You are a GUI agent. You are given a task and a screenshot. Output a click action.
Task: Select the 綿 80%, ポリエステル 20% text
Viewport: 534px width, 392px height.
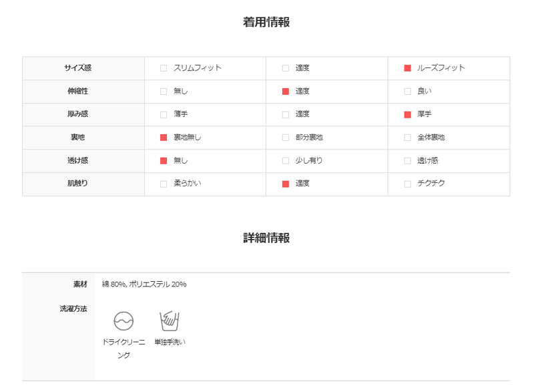[x=144, y=284]
